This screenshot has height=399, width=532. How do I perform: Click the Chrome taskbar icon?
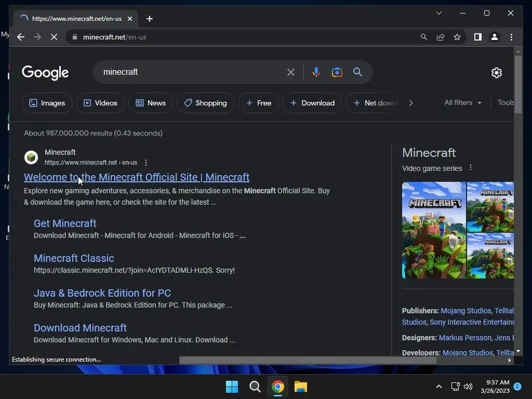point(278,387)
